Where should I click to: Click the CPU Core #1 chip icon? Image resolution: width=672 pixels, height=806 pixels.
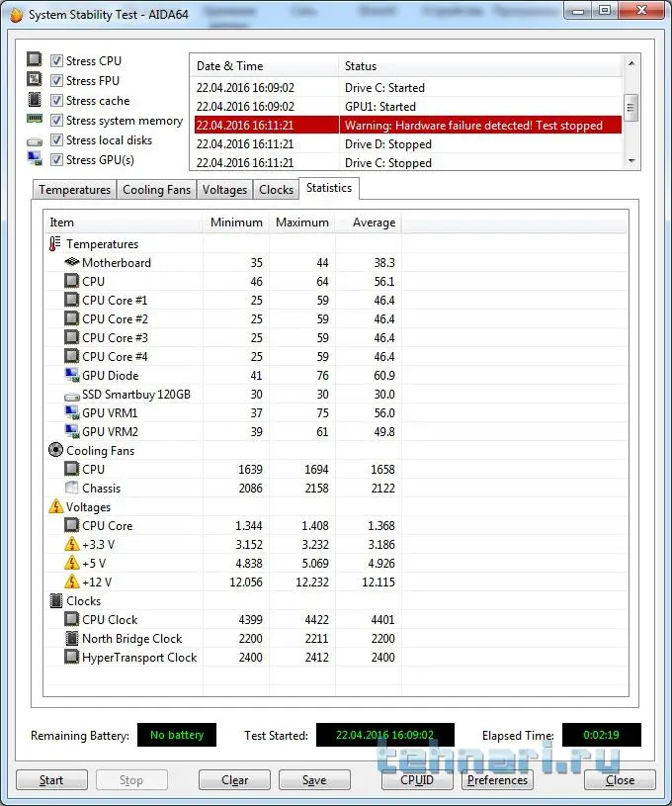pyautogui.click(x=71, y=300)
